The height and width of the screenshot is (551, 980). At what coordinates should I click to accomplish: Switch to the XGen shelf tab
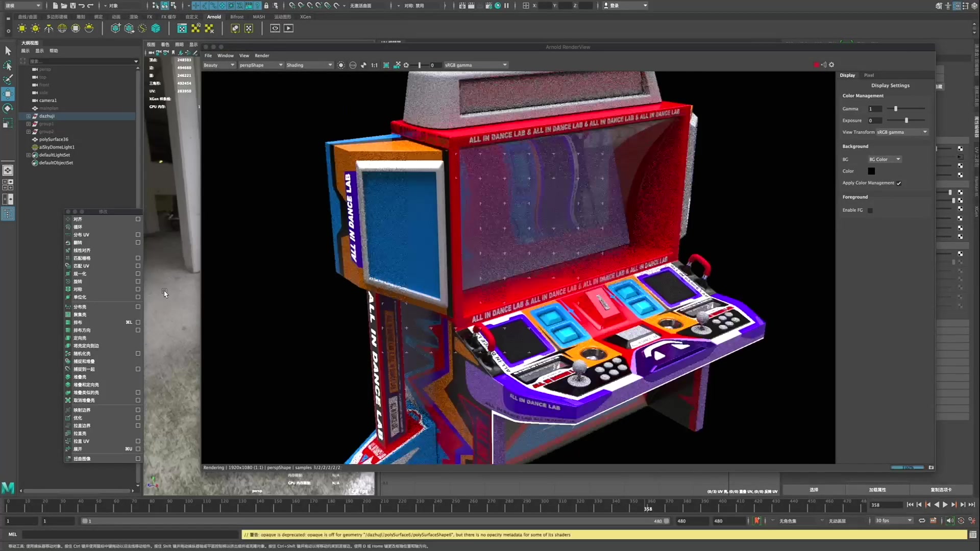click(x=305, y=17)
